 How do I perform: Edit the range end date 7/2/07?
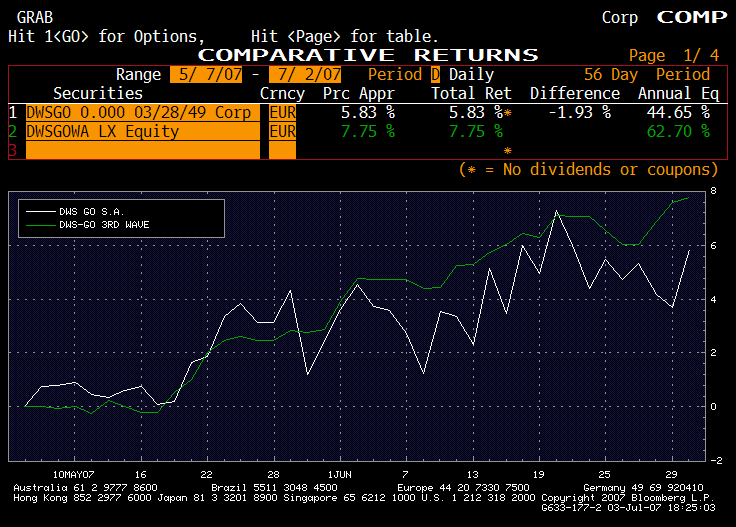point(305,75)
